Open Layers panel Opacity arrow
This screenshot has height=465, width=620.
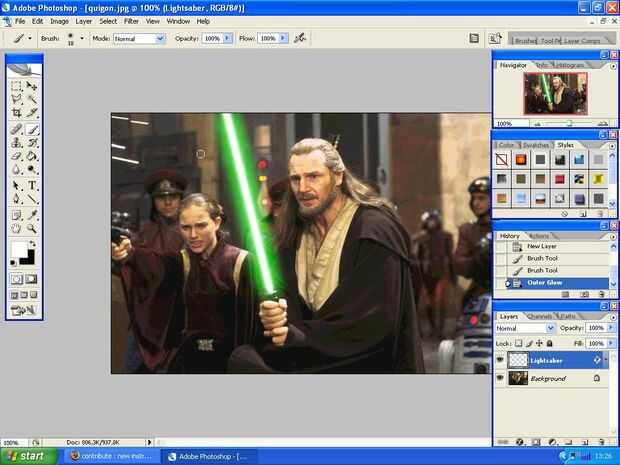[611, 328]
